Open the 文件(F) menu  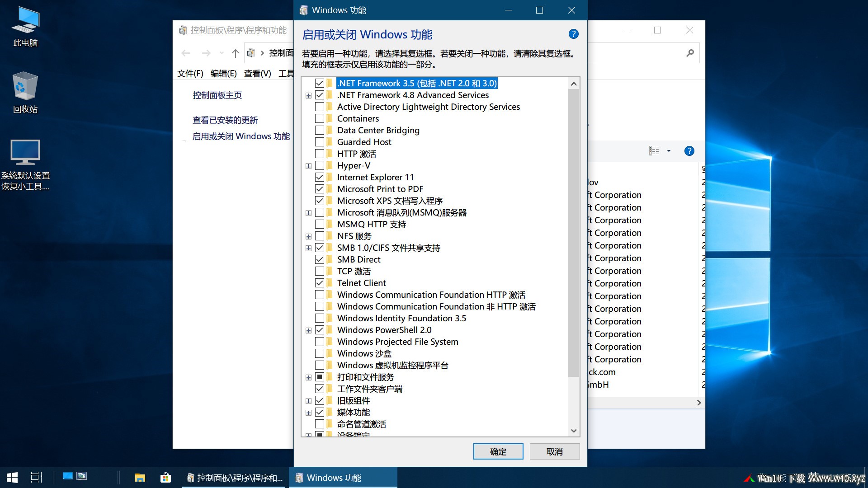click(x=190, y=74)
